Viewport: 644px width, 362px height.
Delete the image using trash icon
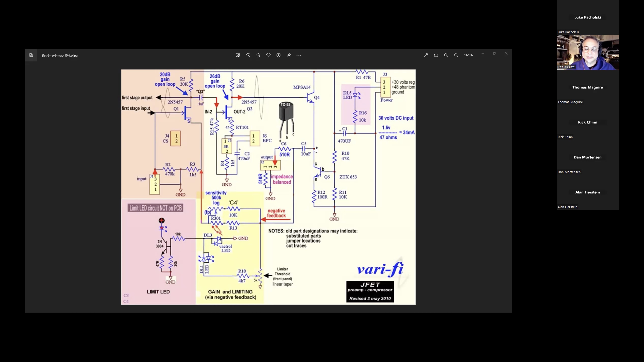pos(258,55)
